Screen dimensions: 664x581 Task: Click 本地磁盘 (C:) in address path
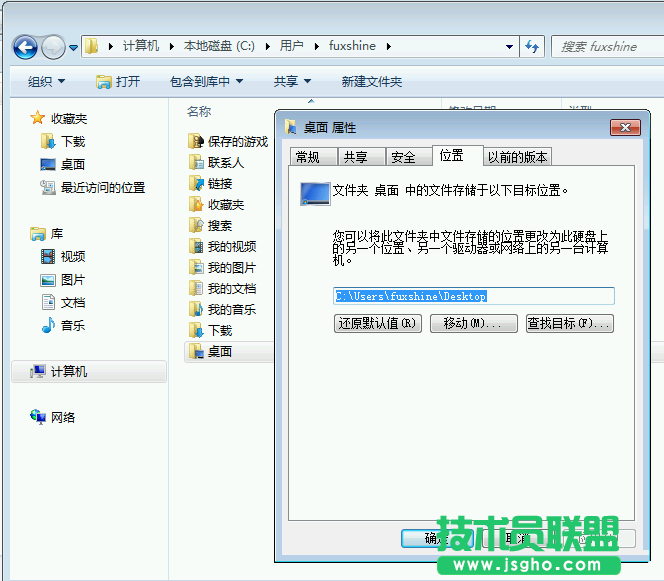click(x=219, y=46)
